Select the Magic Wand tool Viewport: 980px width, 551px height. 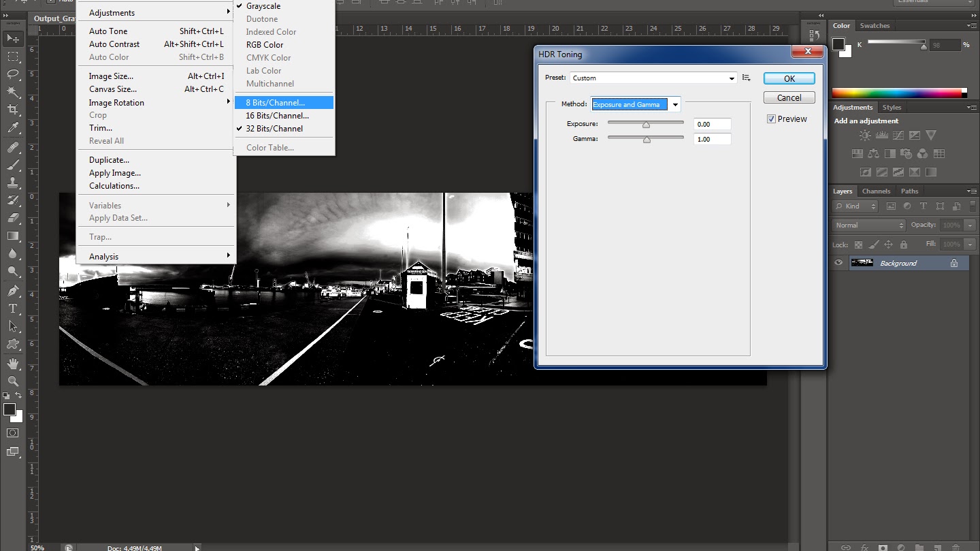(13, 92)
